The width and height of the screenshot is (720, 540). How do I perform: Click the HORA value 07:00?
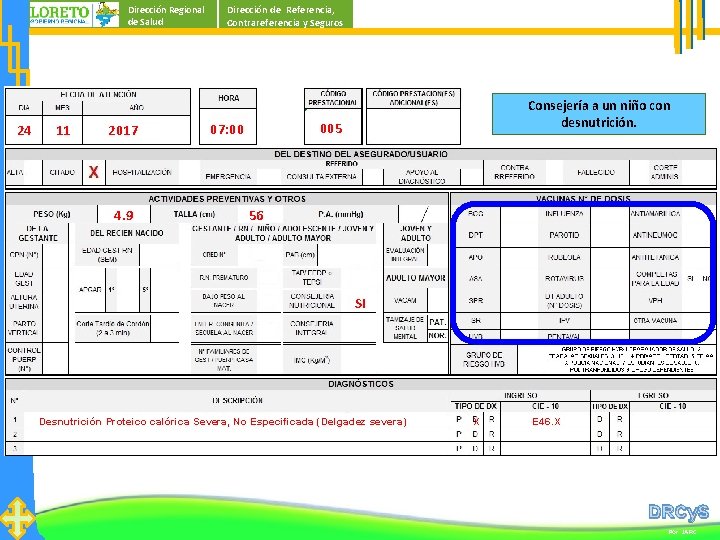tap(227, 129)
